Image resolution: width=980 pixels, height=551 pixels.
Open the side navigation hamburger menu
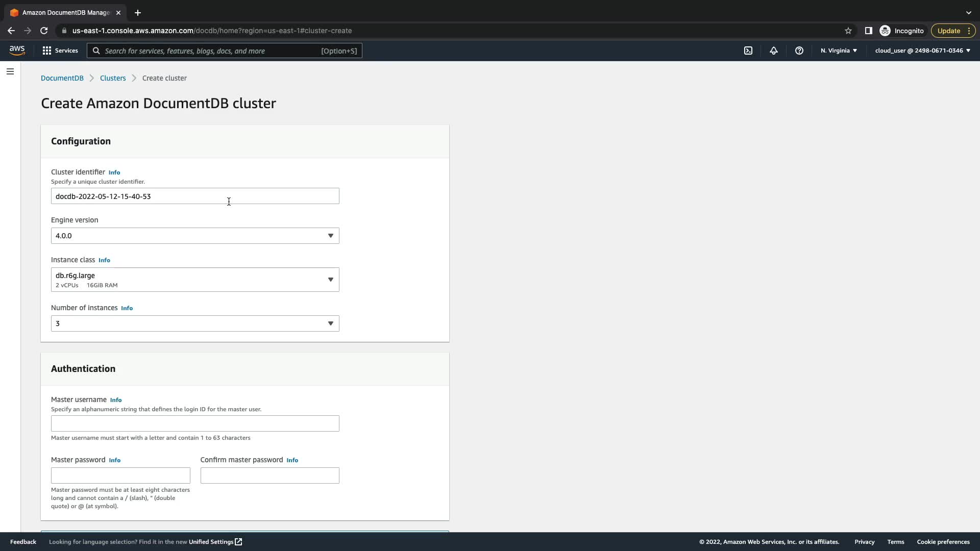coord(10,71)
